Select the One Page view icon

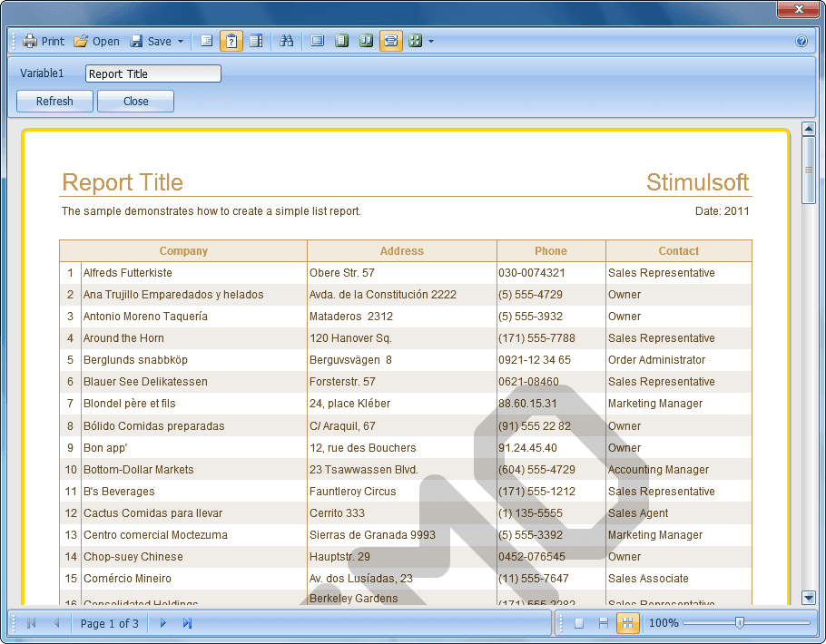click(342, 41)
